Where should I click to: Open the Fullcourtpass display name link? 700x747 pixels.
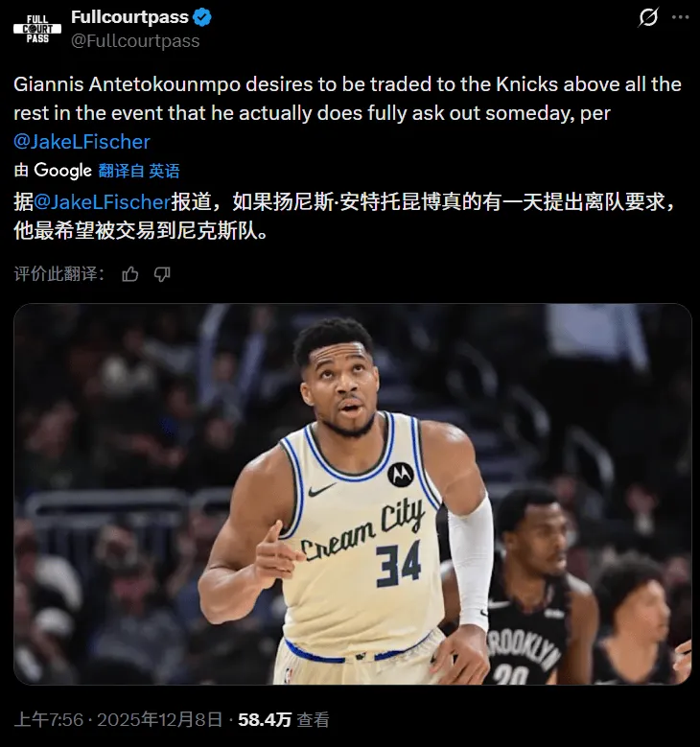129,17
